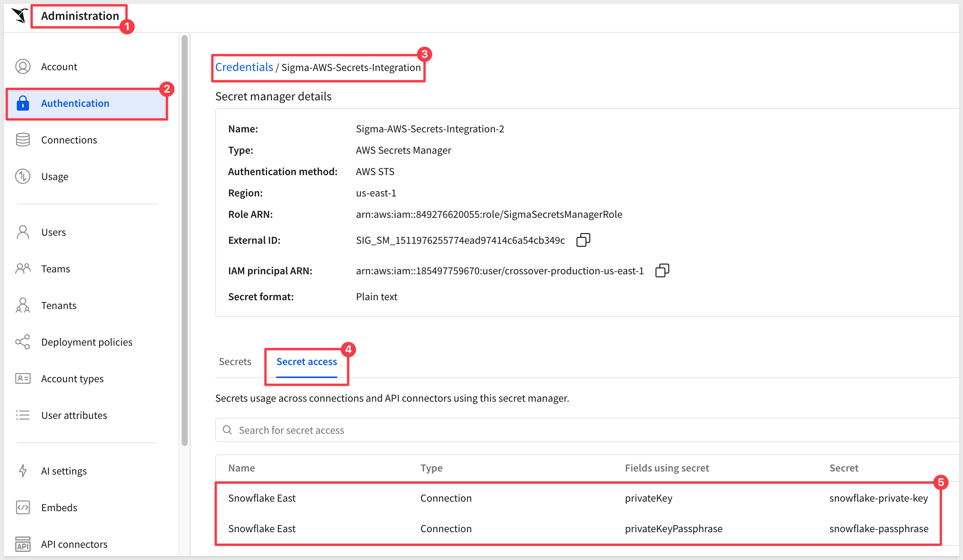Click the Administration header title
The height and width of the screenshot is (560, 963).
80,16
